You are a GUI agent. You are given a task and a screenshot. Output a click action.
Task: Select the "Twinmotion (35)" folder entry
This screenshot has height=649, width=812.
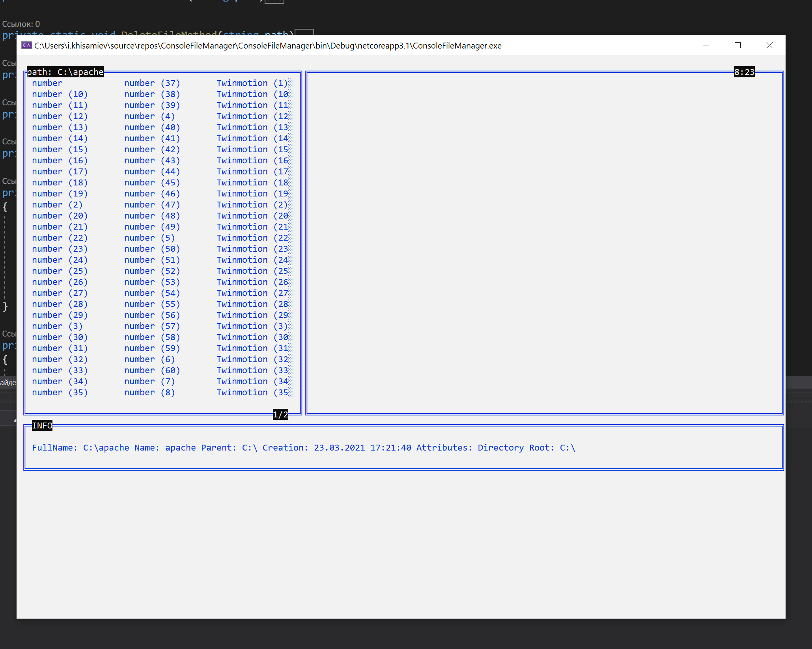pos(253,392)
